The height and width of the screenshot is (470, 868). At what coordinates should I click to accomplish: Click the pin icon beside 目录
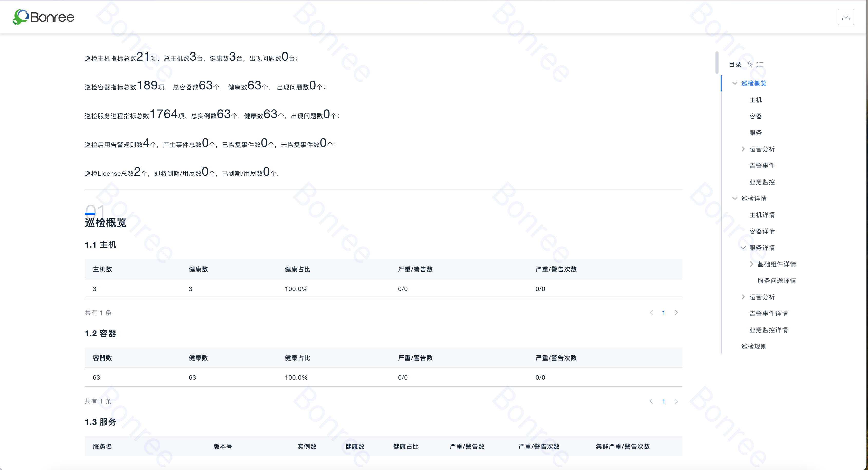[750, 64]
